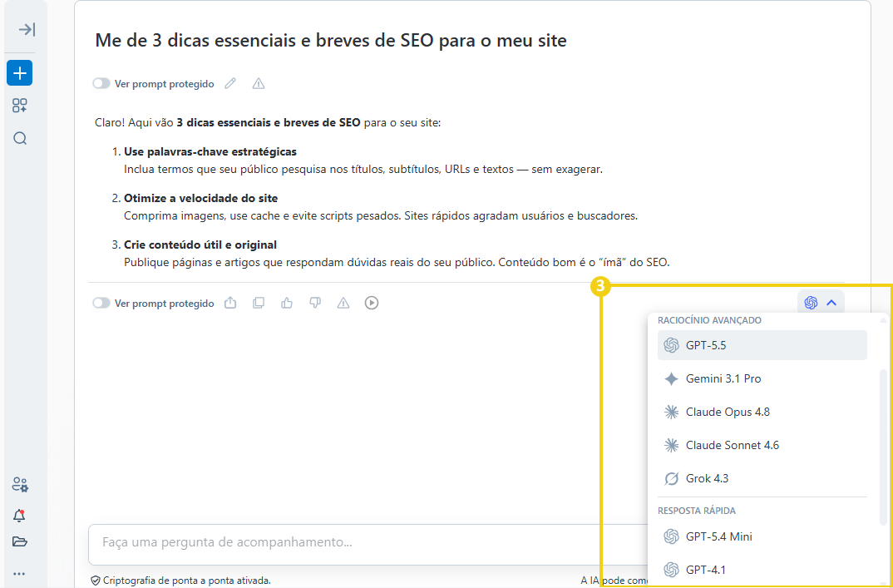Click the 'Use palavras-chave estratégicas' heading
893x588 pixels.
(x=210, y=152)
